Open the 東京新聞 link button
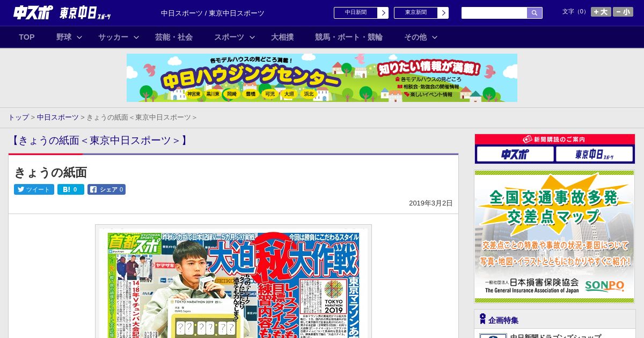The width and height of the screenshot is (644, 338). [416, 13]
